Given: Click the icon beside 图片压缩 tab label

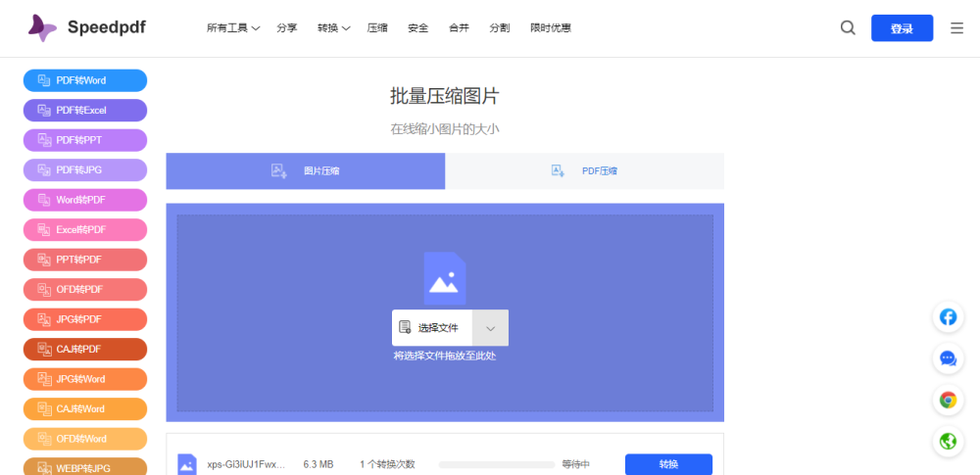Looking at the screenshot, I should [278, 170].
